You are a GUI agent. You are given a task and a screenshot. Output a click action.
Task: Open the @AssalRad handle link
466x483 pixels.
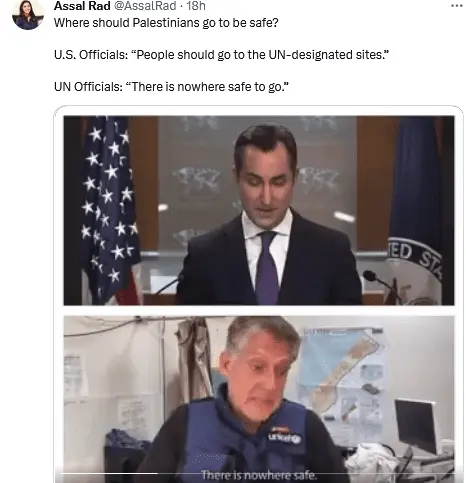[x=145, y=6]
